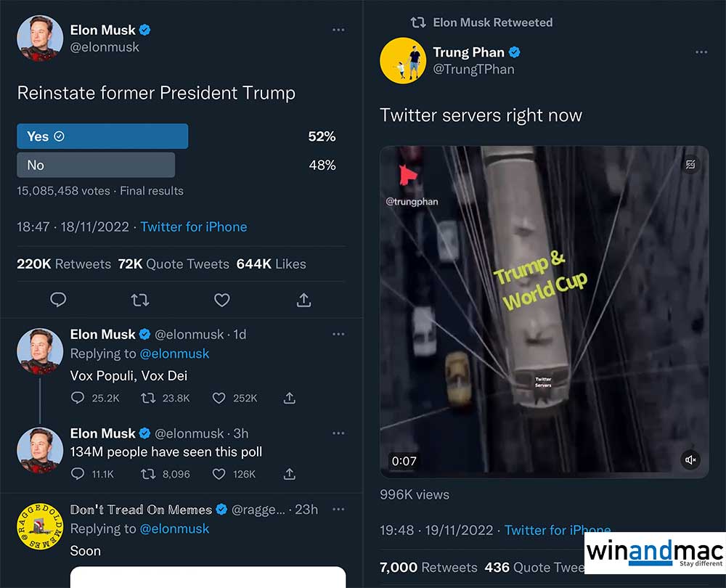Image resolution: width=726 pixels, height=588 pixels.
Task: Open more options on Trung Phan tweet
Action: [701, 52]
